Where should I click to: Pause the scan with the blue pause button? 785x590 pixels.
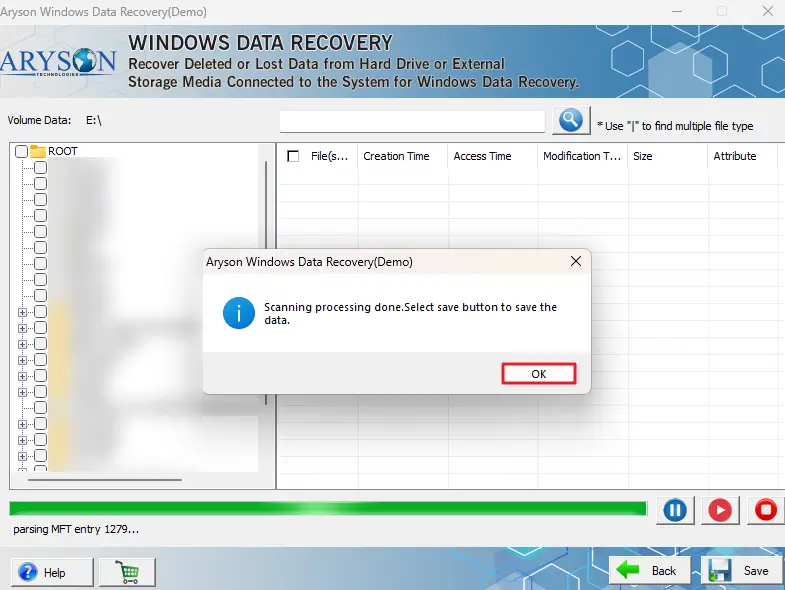coord(675,510)
